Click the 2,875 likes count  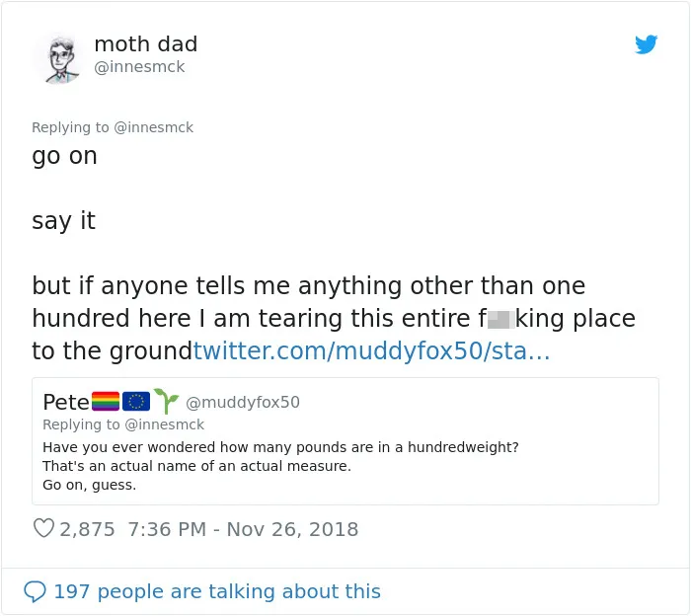coord(87,529)
